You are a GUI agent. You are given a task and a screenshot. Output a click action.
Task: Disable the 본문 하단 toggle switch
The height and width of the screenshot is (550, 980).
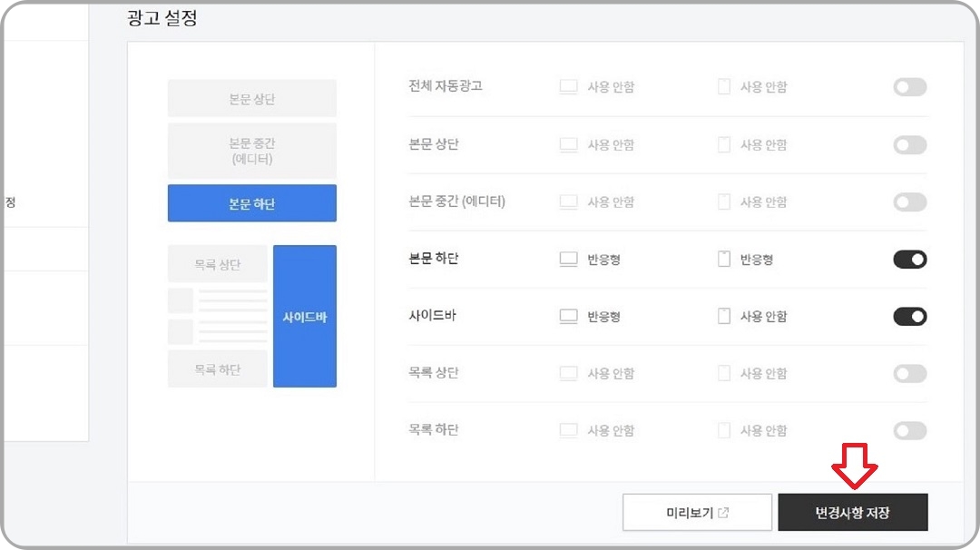tap(909, 259)
